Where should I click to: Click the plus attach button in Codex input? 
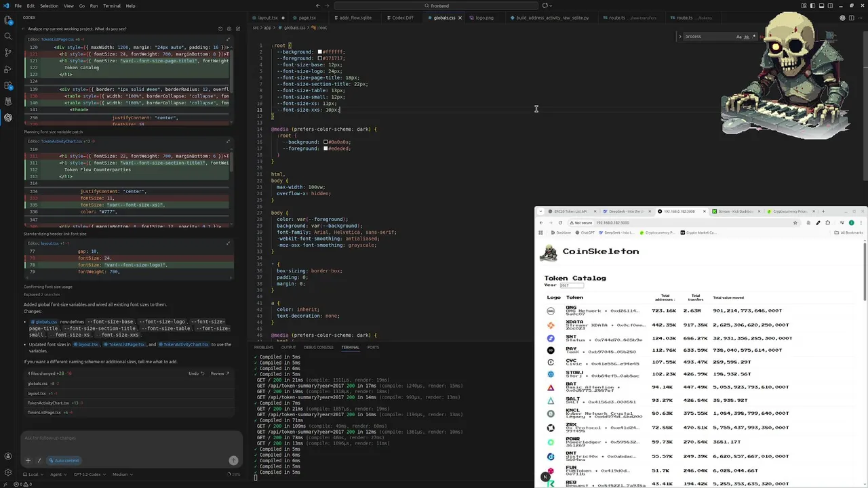coord(28,460)
